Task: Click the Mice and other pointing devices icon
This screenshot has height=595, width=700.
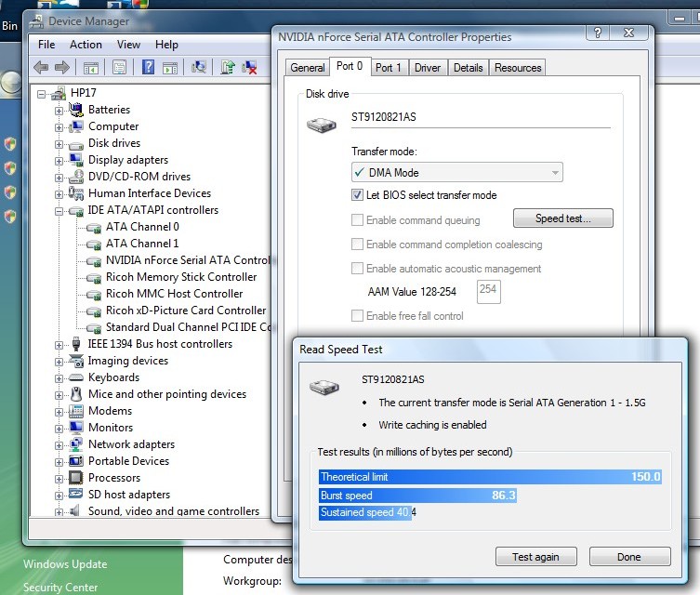Action: (x=76, y=394)
